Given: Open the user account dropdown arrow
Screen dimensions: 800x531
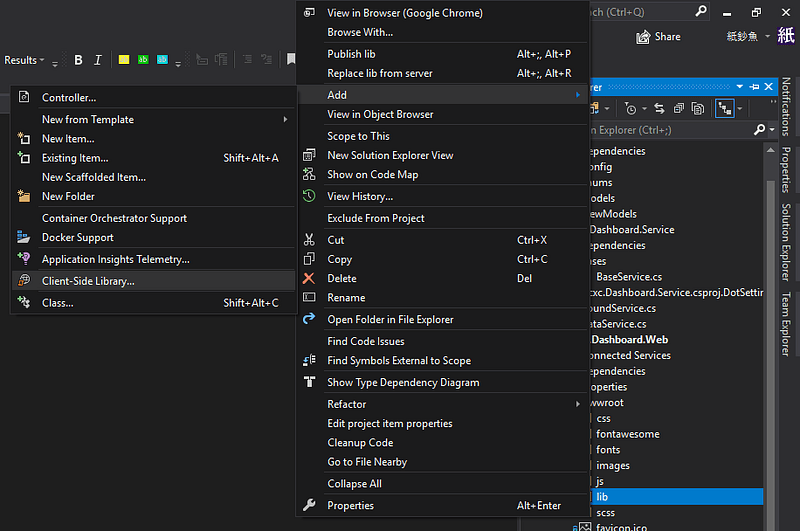Looking at the screenshot, I should pos(767,36).
